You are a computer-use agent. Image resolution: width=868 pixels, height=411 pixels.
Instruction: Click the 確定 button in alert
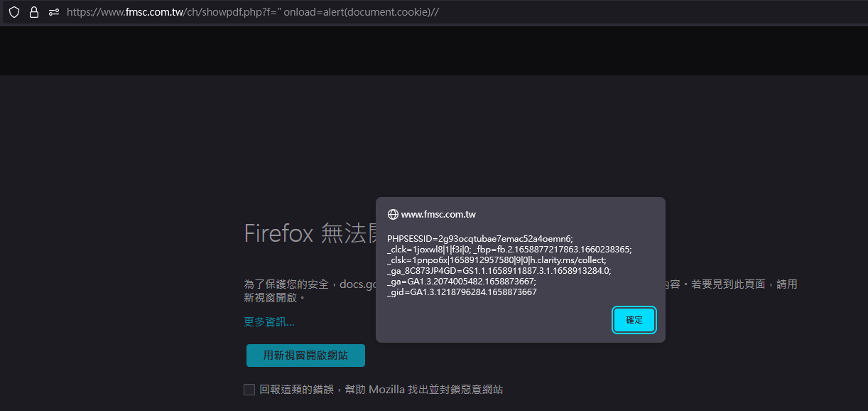(634, 320)
